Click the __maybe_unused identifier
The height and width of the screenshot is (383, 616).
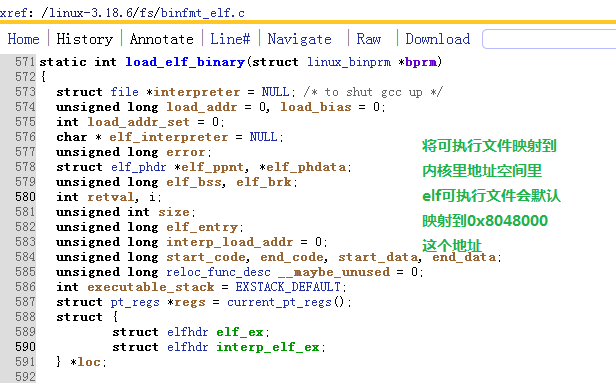[x=334, y=272]
